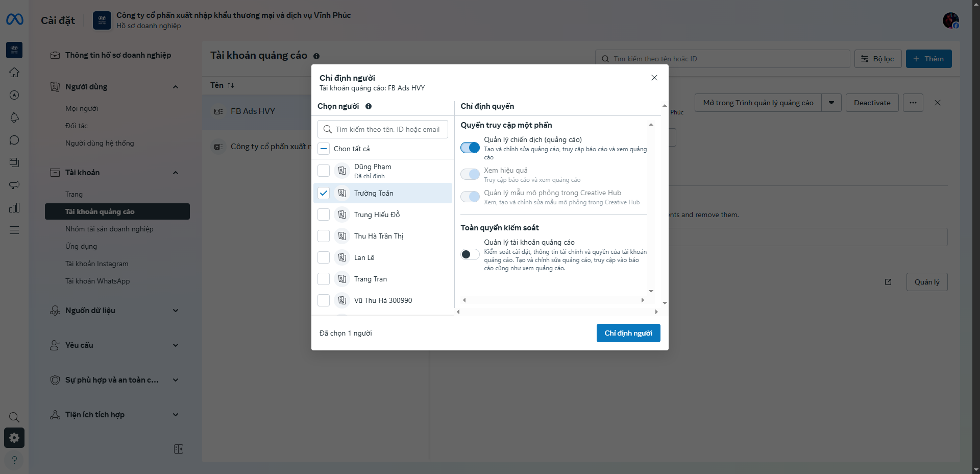Click info icon next to Chọn người
The width and height of the screenshot is (980, 474).
coord(369,106)
